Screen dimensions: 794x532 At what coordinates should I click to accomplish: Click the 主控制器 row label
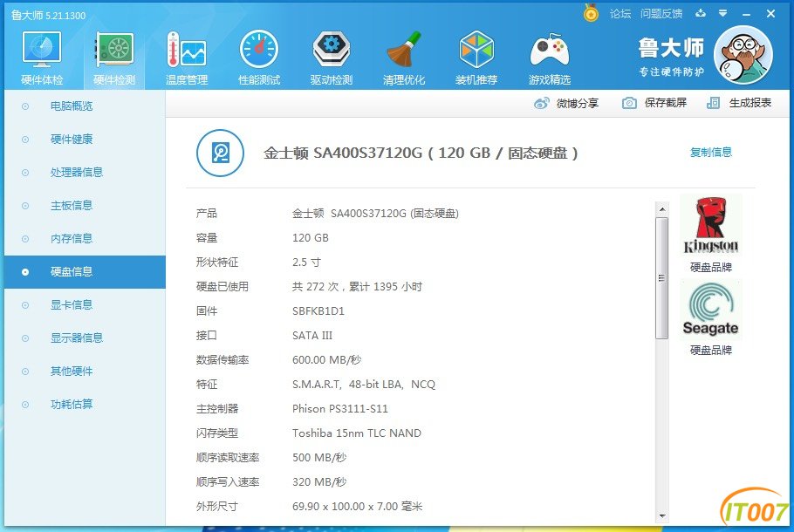point(217,408)
